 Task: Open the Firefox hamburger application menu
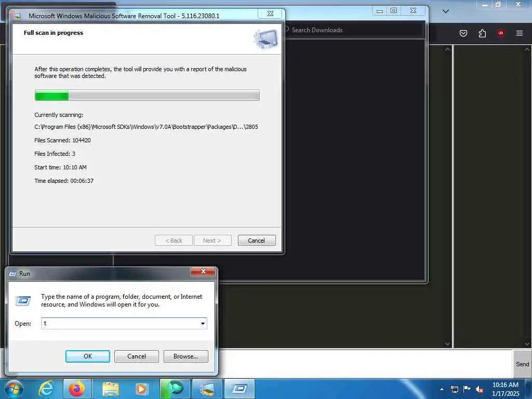(x=519, y=33)
